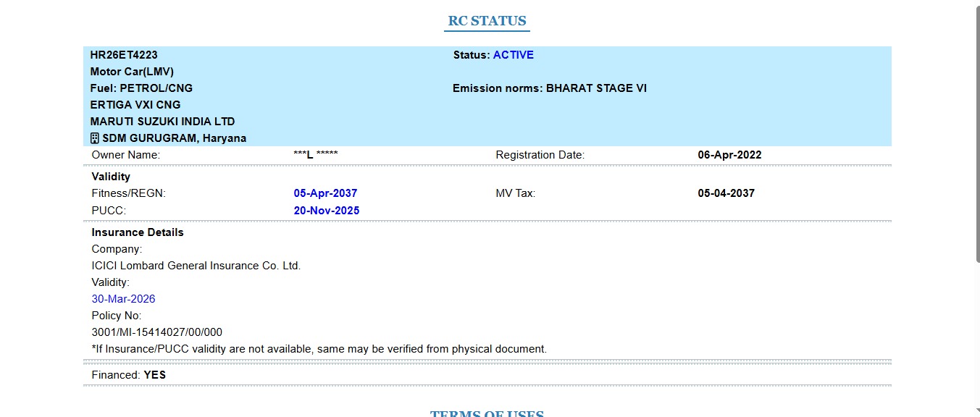Click the masked owner name ***L *****
Image resolution: width=980 pixels, height=417 pixels.
316,155
